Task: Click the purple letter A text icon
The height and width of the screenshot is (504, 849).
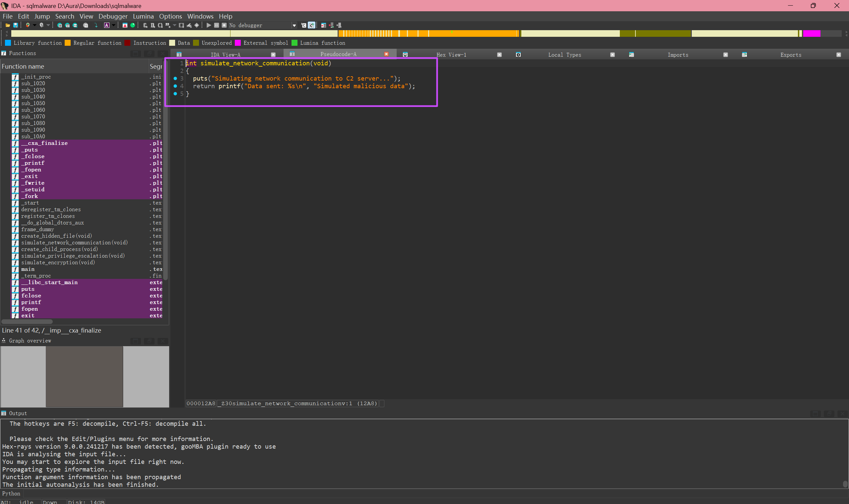Action: click(x=107, y=25)
